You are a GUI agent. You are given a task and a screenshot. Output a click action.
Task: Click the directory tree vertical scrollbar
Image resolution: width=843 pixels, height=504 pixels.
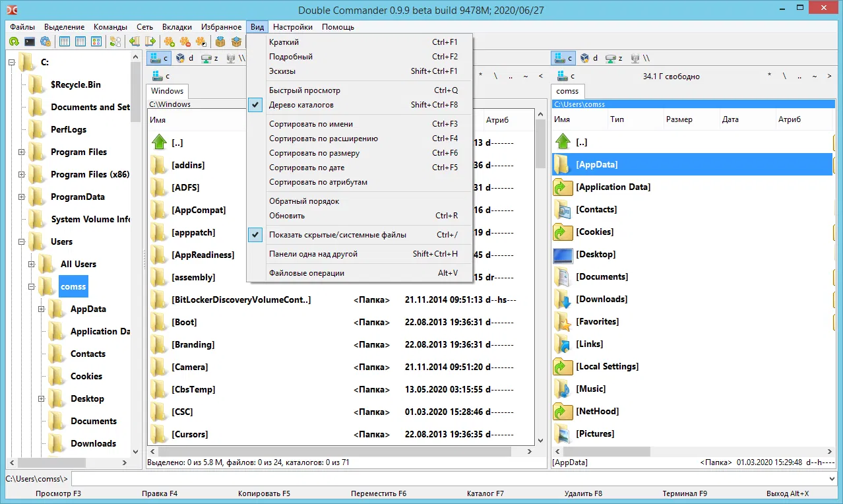(x=135, y=254)
